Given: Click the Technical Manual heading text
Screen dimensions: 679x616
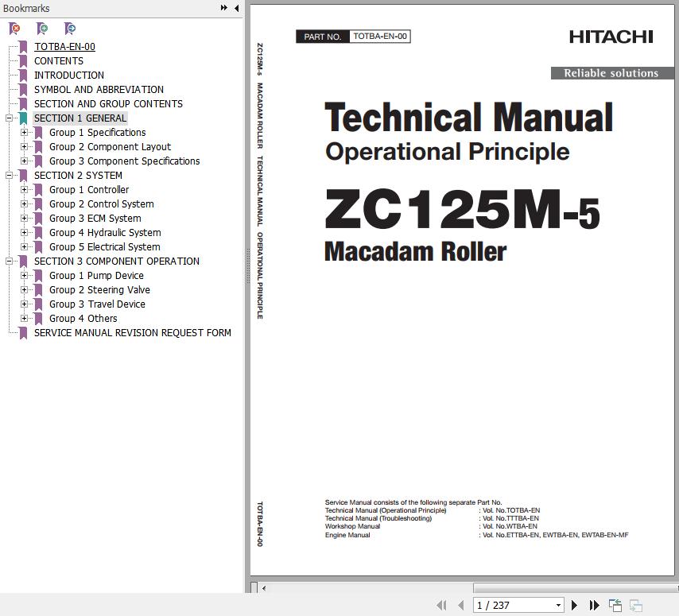Looking at the screenshot, I should [469, 118].
